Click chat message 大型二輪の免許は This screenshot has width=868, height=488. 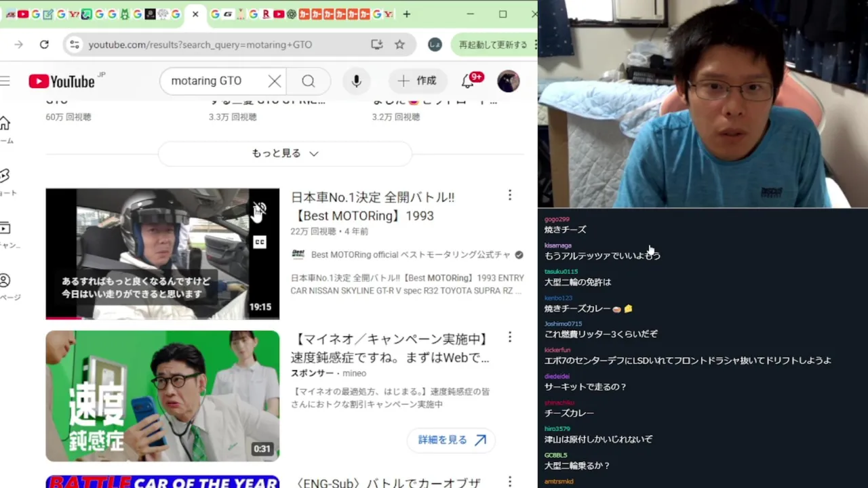pyautogui.click(x=578, y=282)
